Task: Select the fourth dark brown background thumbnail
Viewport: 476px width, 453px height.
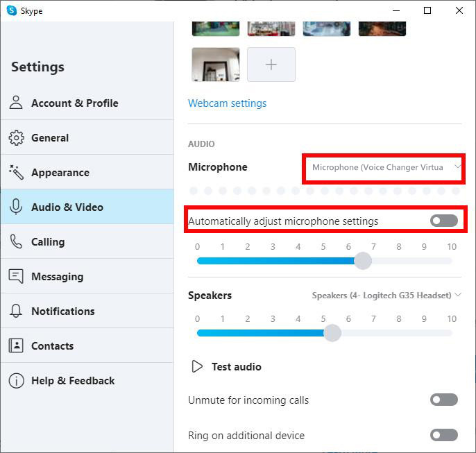Action: (382, 28)
